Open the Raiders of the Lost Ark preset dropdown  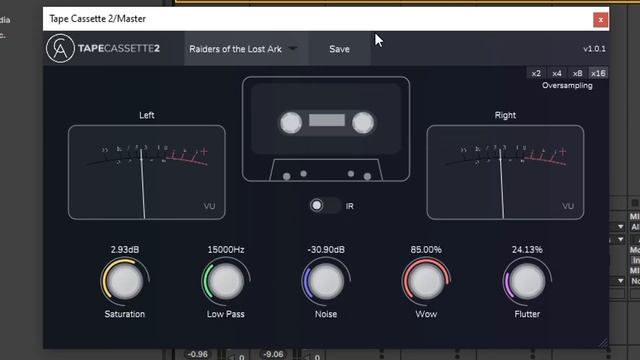point(246,49)
